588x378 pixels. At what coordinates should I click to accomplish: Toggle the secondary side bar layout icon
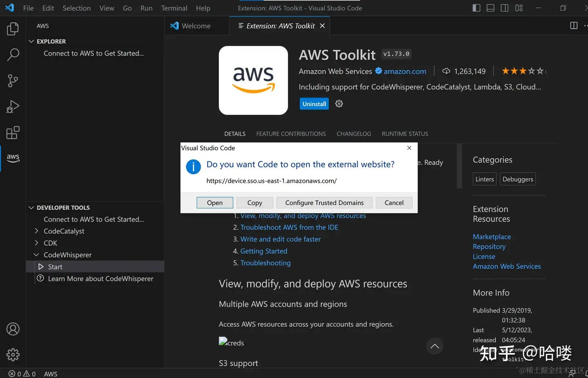[505, 8]
